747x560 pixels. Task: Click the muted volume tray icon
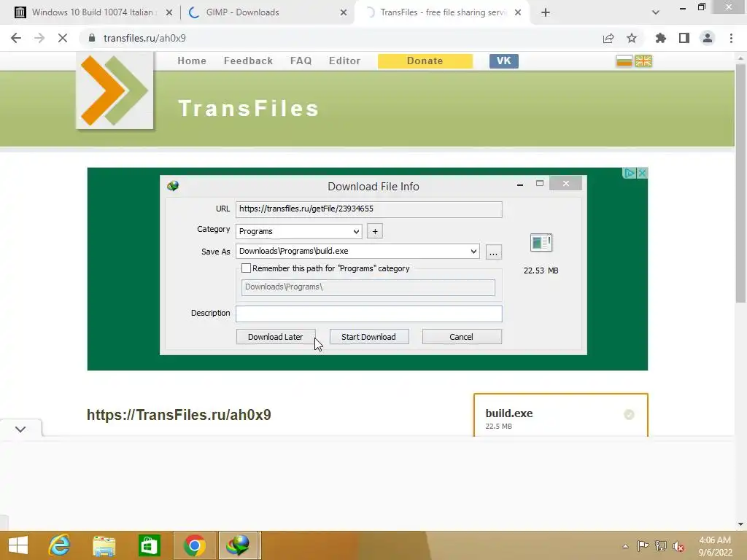click(678, 546)
